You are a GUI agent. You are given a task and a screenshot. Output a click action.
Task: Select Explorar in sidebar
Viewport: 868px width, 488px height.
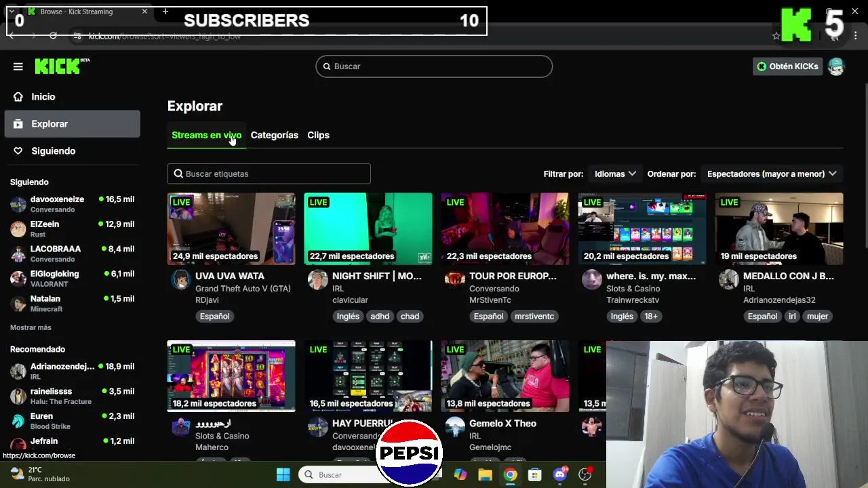(x=72, y=124)
